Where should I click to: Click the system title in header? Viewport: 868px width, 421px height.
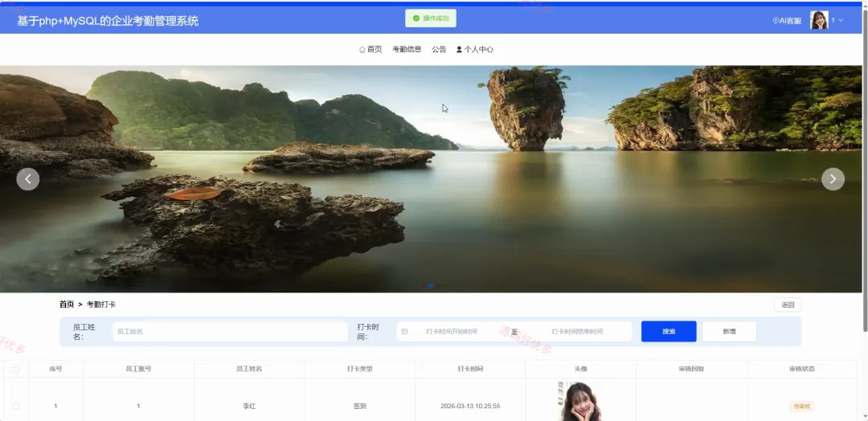(x=108, y=21)
